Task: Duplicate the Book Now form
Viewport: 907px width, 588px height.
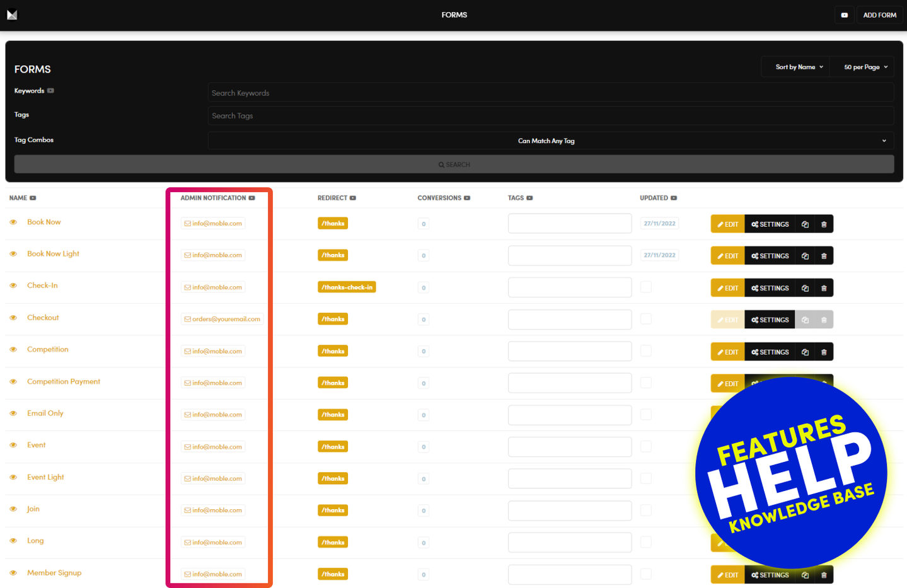Action: point(805,224)
